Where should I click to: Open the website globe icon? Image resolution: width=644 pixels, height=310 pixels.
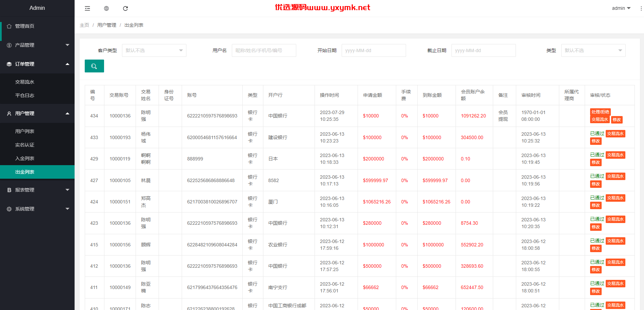pos(106,8)
